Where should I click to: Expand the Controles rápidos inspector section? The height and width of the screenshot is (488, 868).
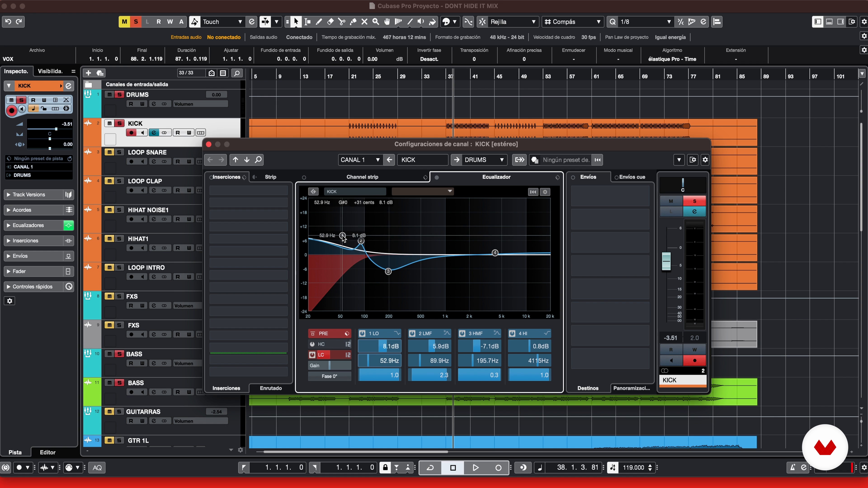(34, 287)
